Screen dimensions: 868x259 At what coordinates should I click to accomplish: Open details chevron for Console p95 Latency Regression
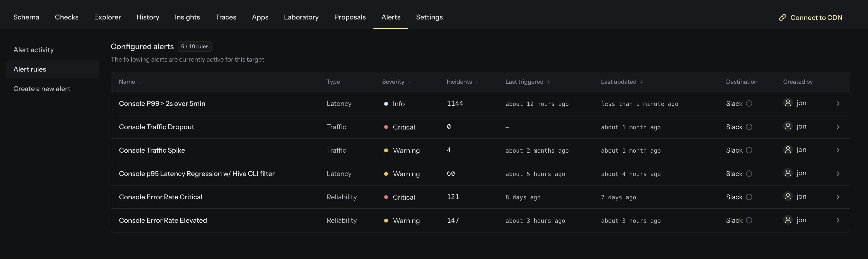[838, 174]
